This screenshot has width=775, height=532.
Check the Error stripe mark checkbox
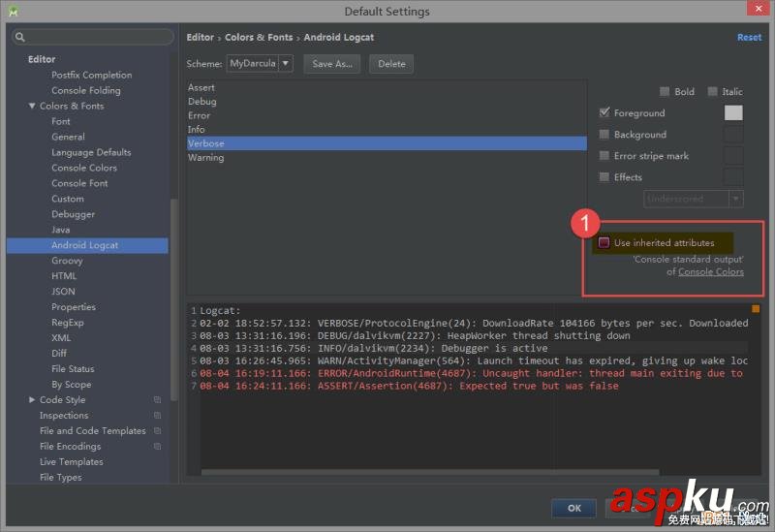tap(604, 155)
